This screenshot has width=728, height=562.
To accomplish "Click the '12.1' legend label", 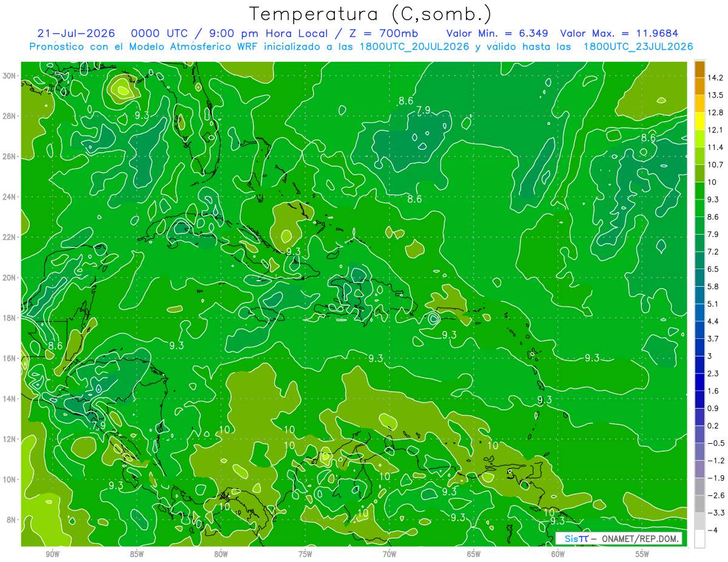I will click(x=716, y=130).
